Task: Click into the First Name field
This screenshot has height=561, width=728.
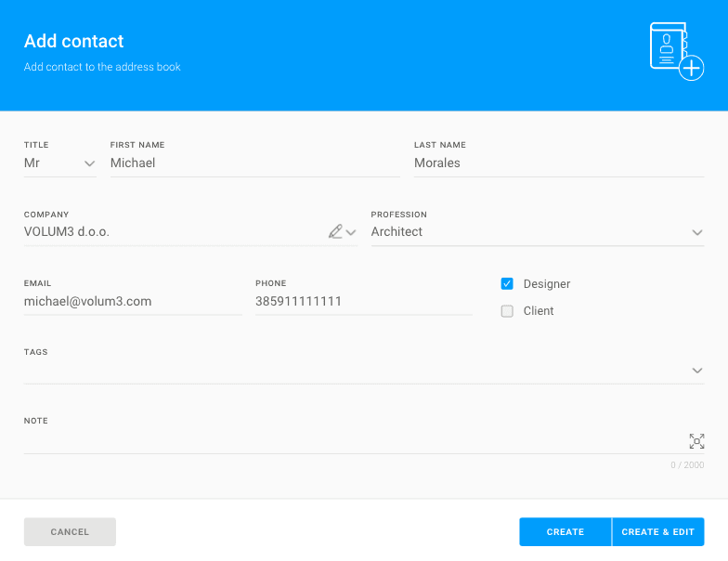Action: pyautogui.click(x=253, y=163)
